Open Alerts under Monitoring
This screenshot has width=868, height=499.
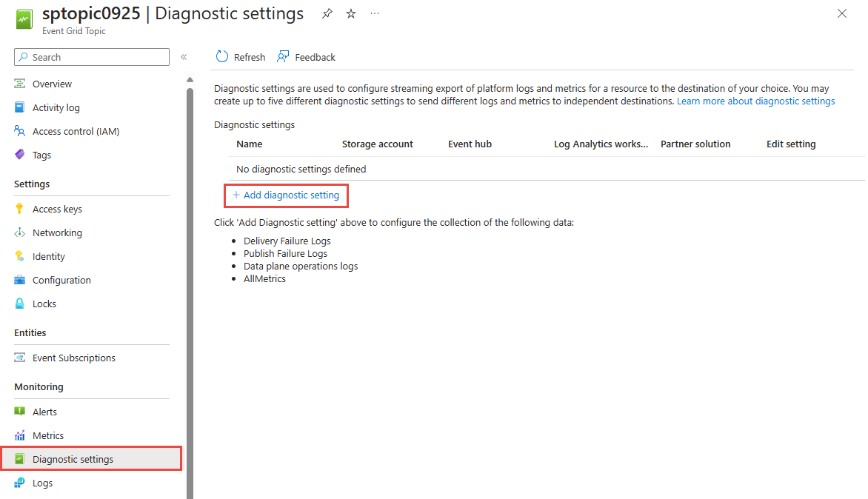[44, 411]
